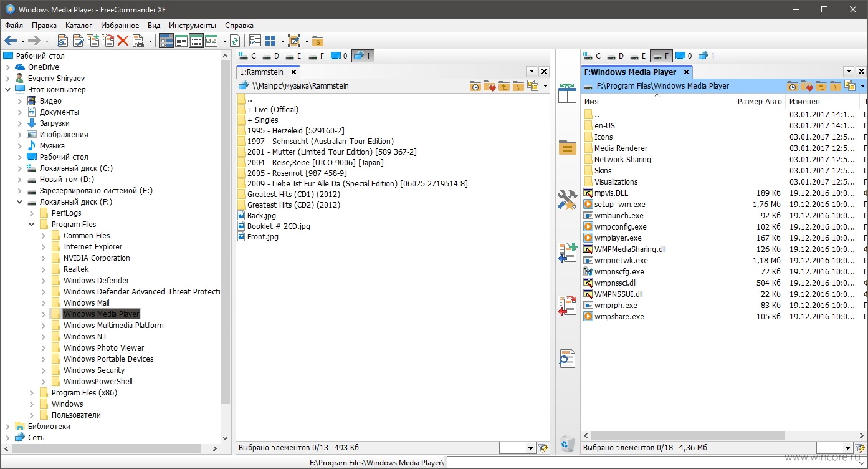This screenshot has width=868, height=469.
Task: Expand the OneDrive tree node
Action: (x=7, y=67)
